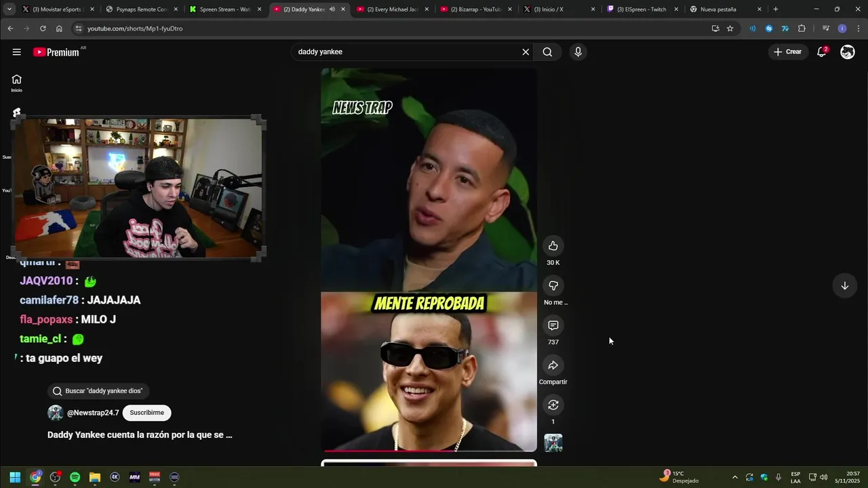
Task: Share the Short with Compartir arrow
Action: pyautogui.click(x=553, y=366)
